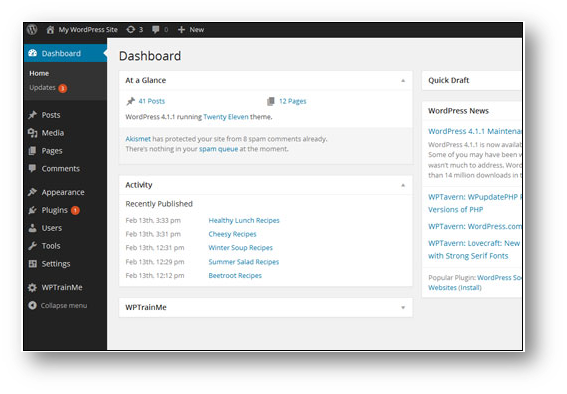Click the Settings icon in sidebar
The image size is (567, 394).
click(33, 264)
